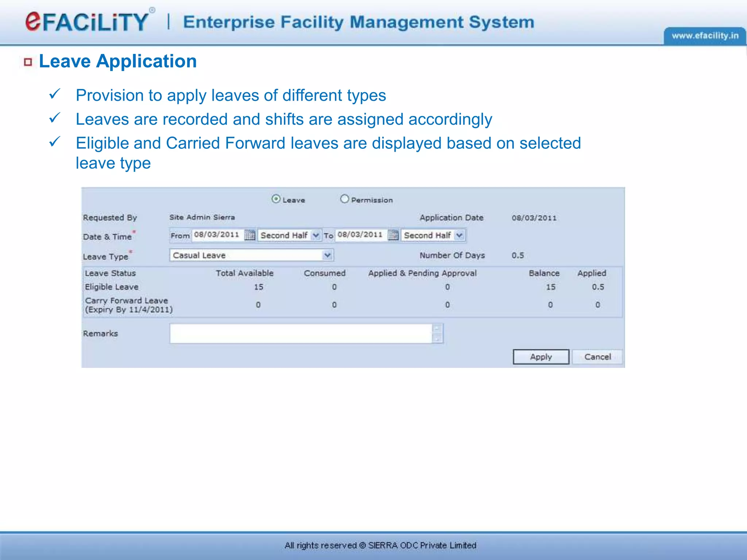Click the Remarks box scroll-up arrow
This screenshot has width=747, height=560.
click(x=437, y=328)
